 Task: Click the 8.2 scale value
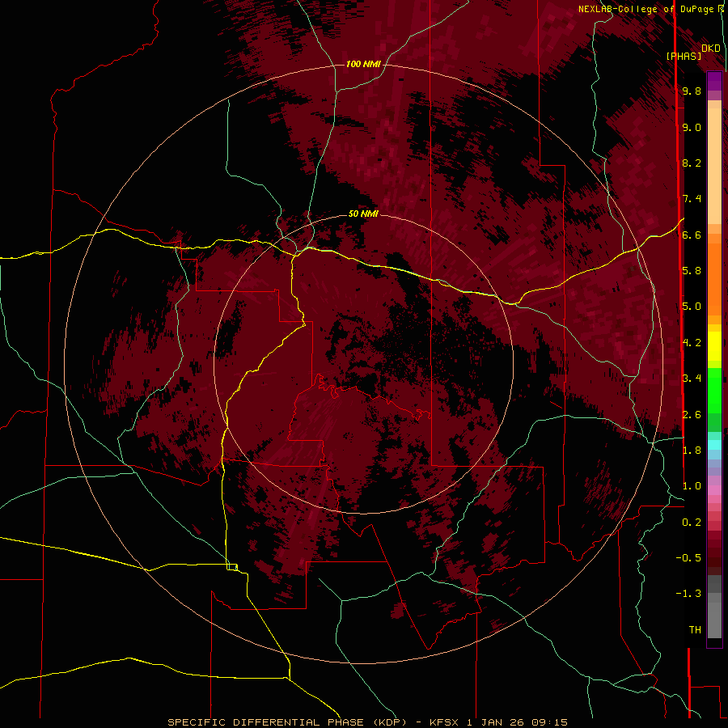coord(692,163)
